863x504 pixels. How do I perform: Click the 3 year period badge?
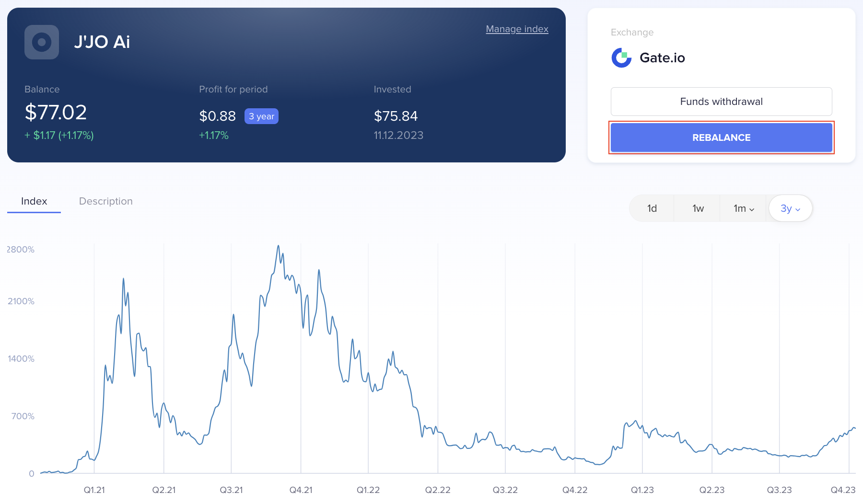(261, 116)
